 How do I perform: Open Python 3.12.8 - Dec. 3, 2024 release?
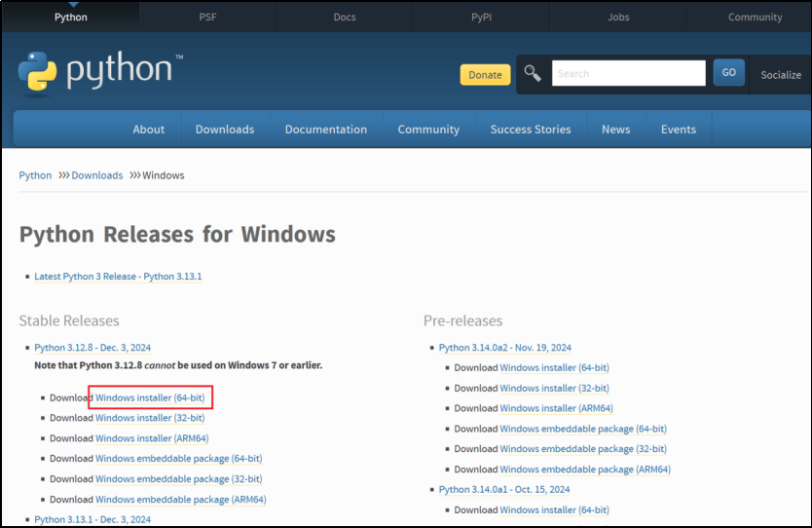(x=92, y=347)
